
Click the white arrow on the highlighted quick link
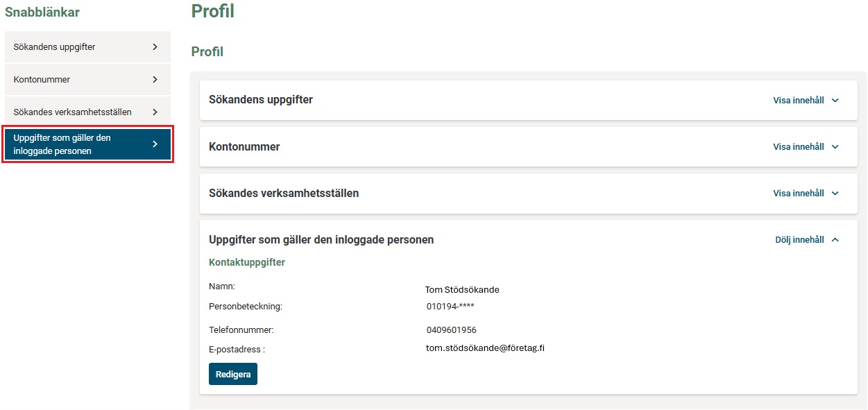click(155, 144)
